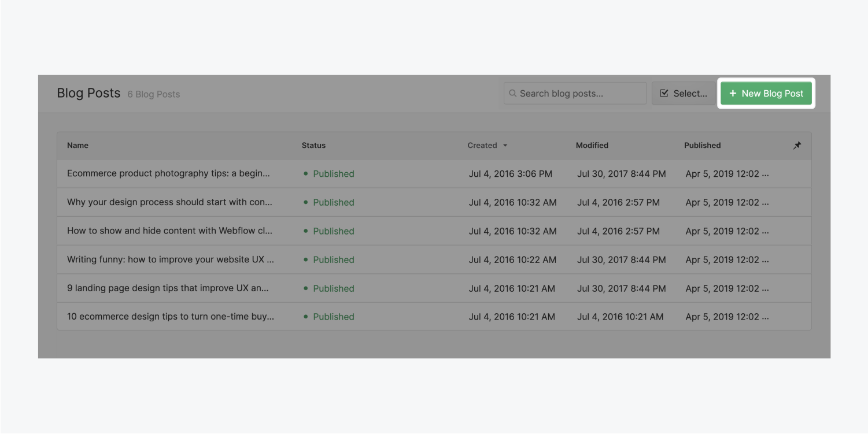Click the search blog posts input field
868x434 pixels.
[575, 93]
